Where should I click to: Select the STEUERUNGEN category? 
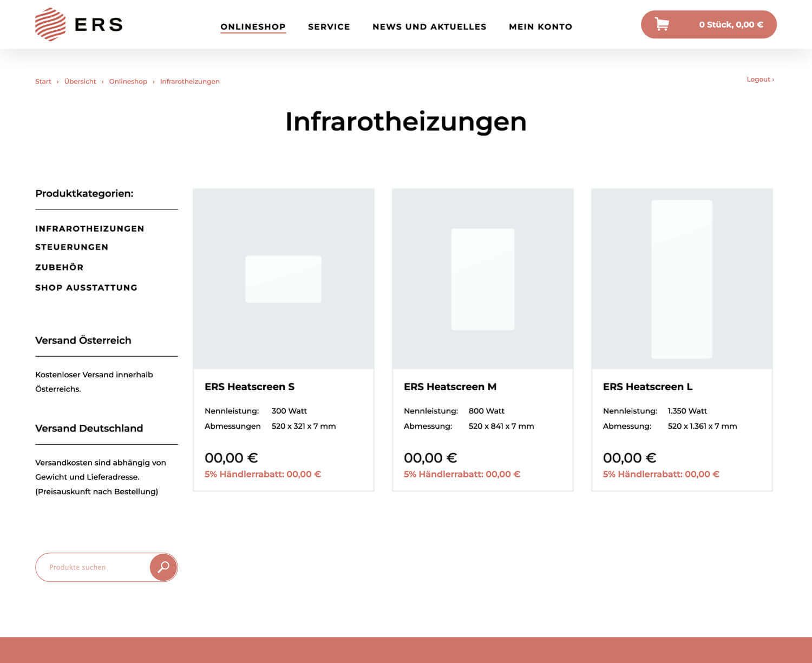71,247
